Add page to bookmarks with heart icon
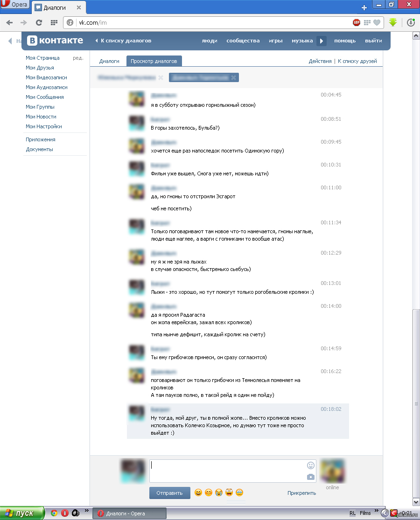 click(x=377, y=22)
